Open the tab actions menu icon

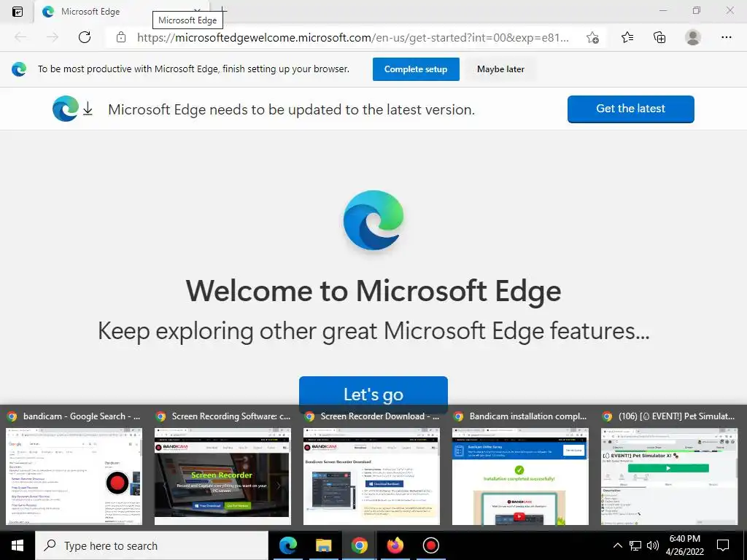tap(18, 12)
